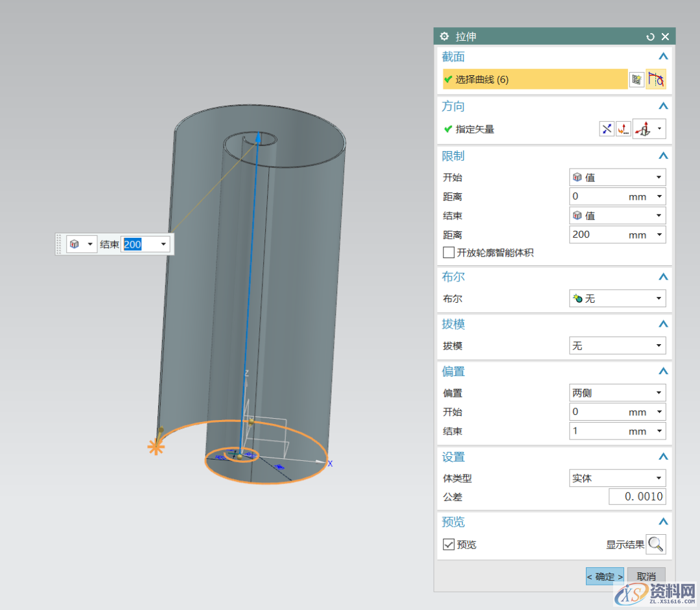The image size is (700, 610).
Task: Click the 公差 field showing 0.0010
Action: coord(636,497)
